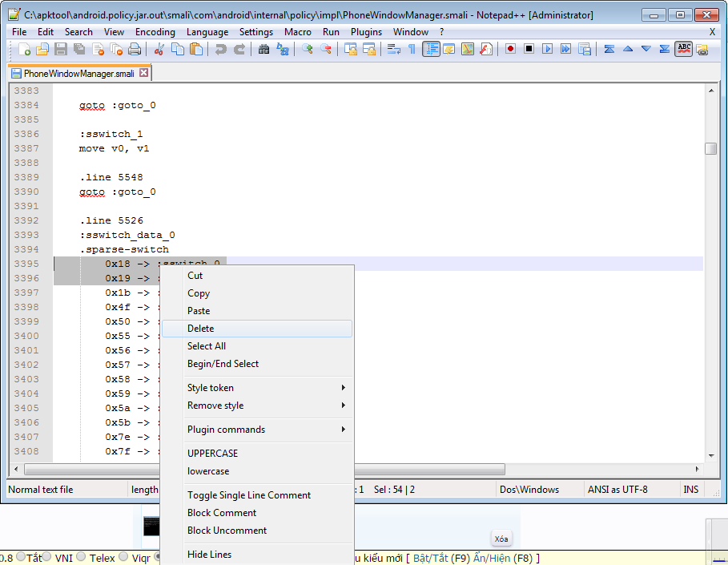Switch to the PhoneWindowManager.smali tab
This screenshot has height=565, width=728.
click(79, 74)
